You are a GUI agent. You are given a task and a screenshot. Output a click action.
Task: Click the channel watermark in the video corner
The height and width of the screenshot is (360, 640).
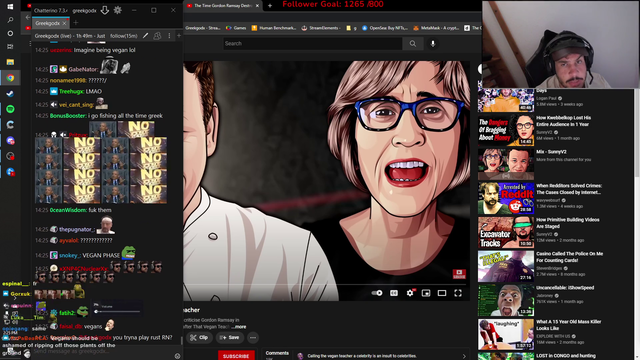(x=459, y=273)
